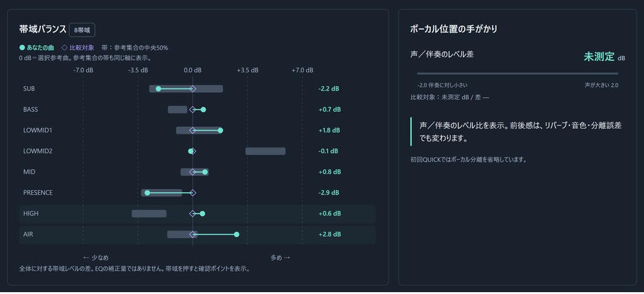Select the BASS band row label
This screenshot has width=644, height=294.
pos(30,109)
